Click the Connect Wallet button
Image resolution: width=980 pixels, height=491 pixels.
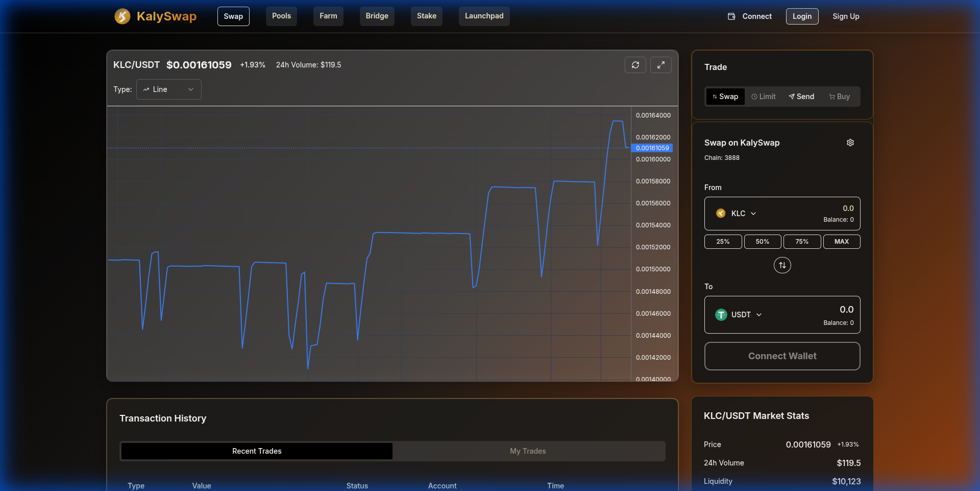tap(782, 356)
